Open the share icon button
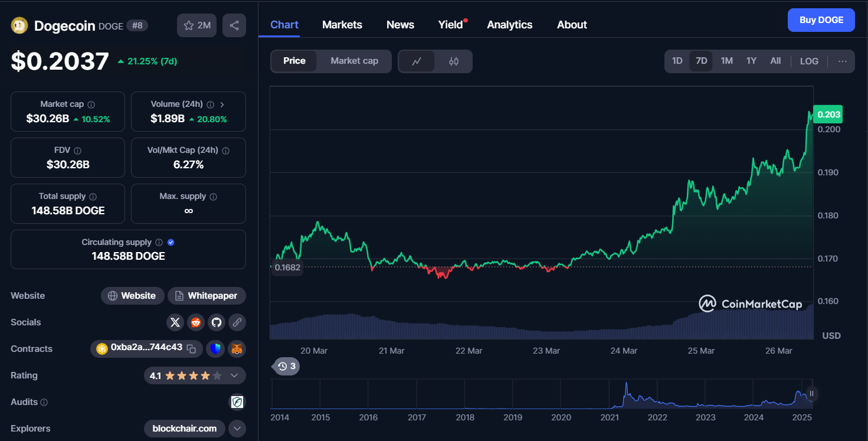Viewport: 868px width, 441px height. (x=234, y=25)
